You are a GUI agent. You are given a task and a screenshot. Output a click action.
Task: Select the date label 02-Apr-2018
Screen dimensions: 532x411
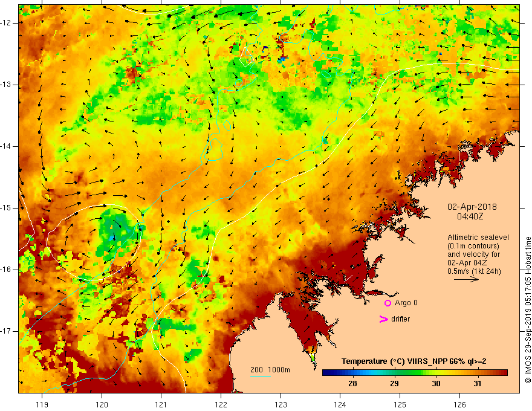[472, 207]
